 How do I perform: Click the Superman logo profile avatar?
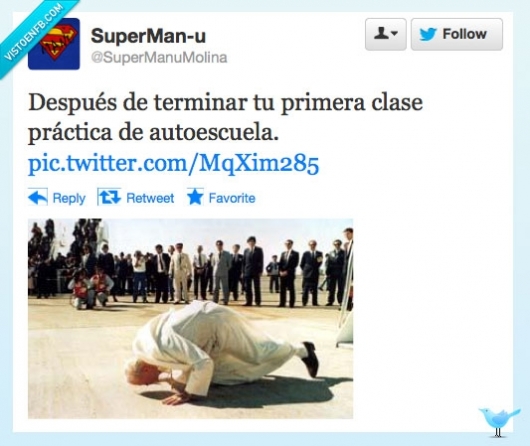click(54, 44)
